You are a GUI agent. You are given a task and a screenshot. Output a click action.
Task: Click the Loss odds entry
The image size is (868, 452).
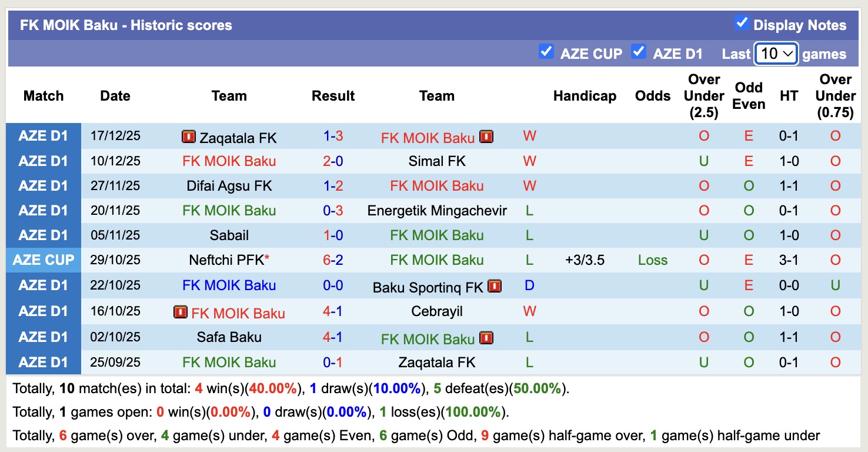[652, 260]
